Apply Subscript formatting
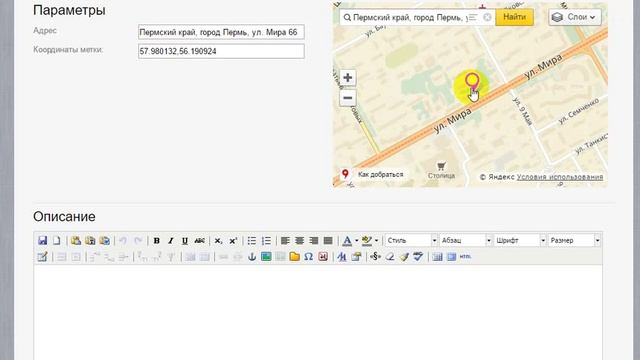This screenshot has height=360, width=640. 218,241
